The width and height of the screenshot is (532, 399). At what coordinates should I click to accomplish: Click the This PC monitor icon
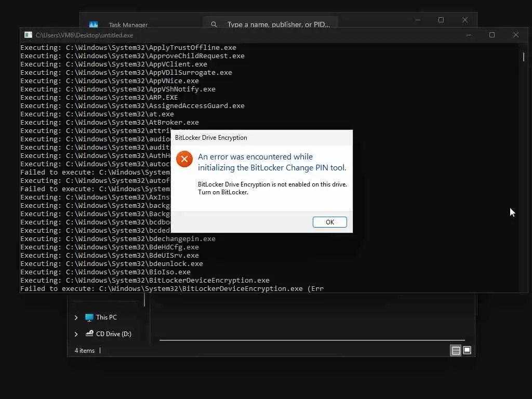89,317
